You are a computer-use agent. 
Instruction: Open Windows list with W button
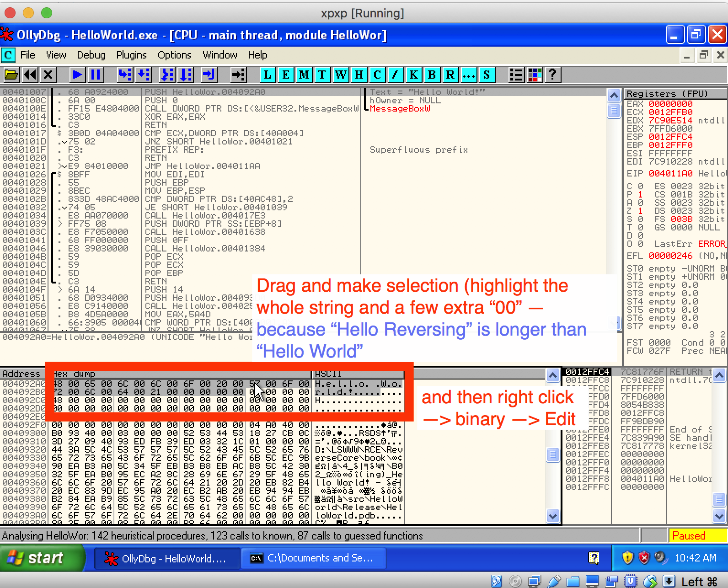pos(341,75)
